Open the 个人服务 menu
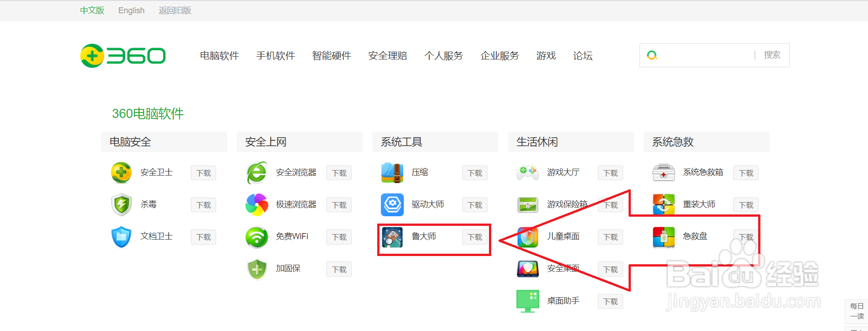Viewport: 868px width, 331px height. click(444, 56)
